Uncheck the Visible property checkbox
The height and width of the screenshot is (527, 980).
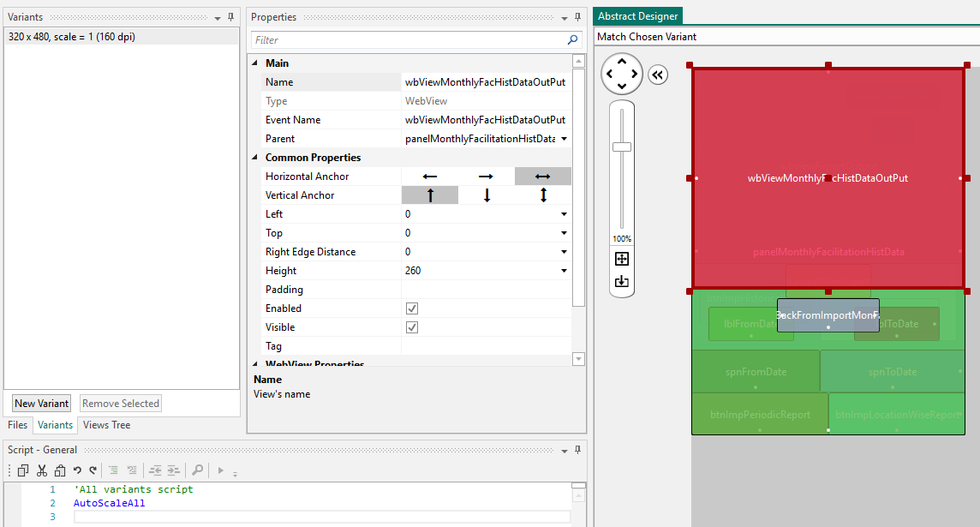pos(412,326)
